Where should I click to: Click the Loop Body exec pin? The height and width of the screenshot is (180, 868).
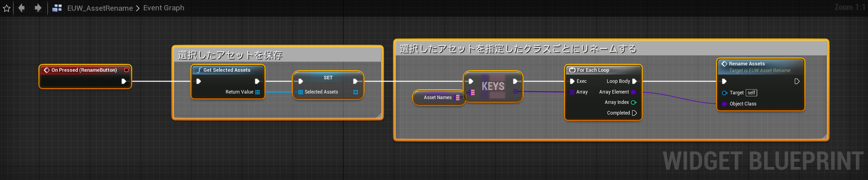click(634, 81)
